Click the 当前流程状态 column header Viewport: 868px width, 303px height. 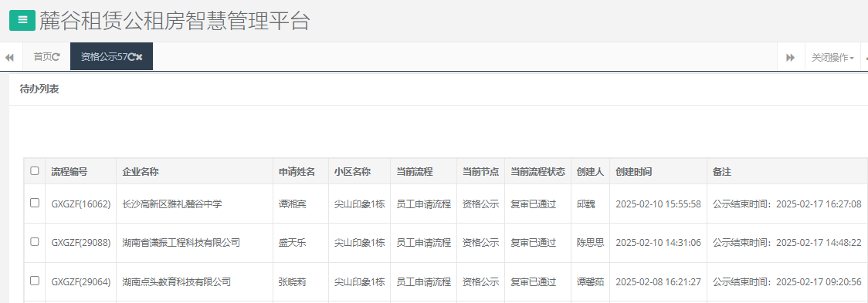[537, 171]
